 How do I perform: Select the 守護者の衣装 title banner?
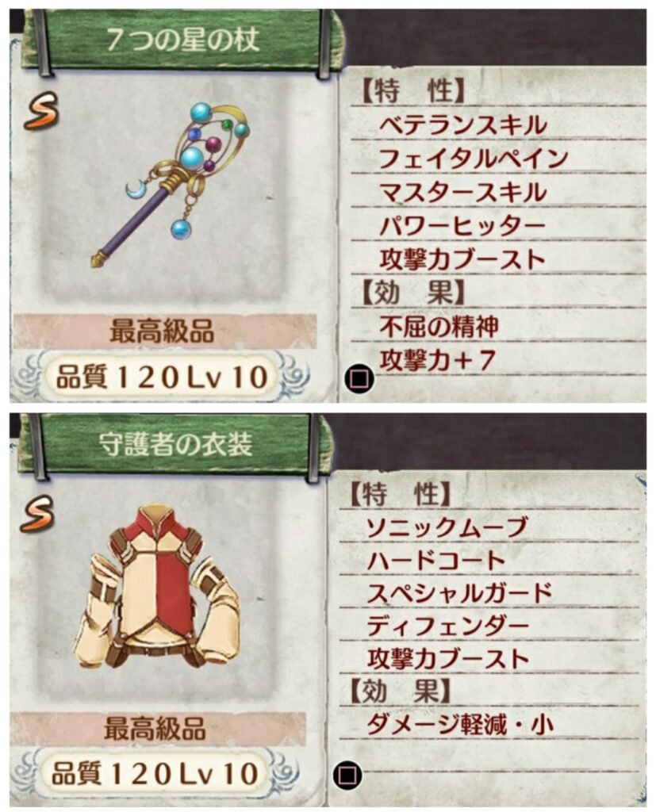click(x=175, y=444)
